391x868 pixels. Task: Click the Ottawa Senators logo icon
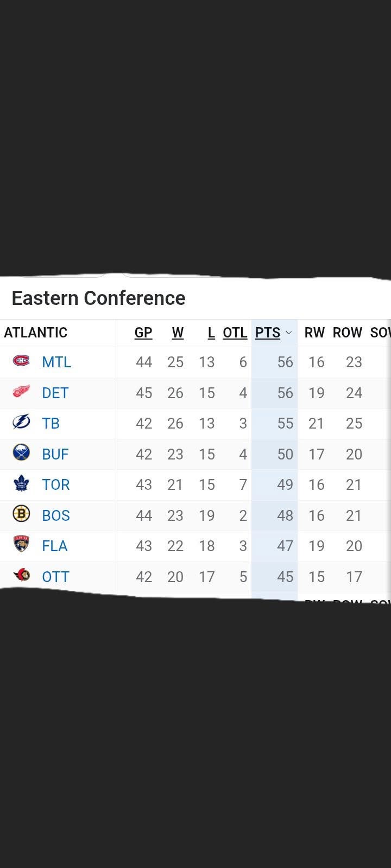(21, 576)
